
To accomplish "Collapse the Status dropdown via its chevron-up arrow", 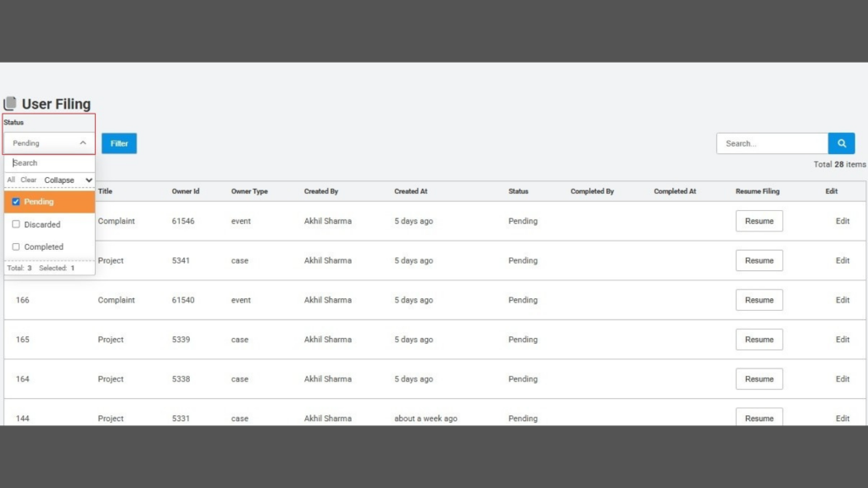I will point(83,142).
